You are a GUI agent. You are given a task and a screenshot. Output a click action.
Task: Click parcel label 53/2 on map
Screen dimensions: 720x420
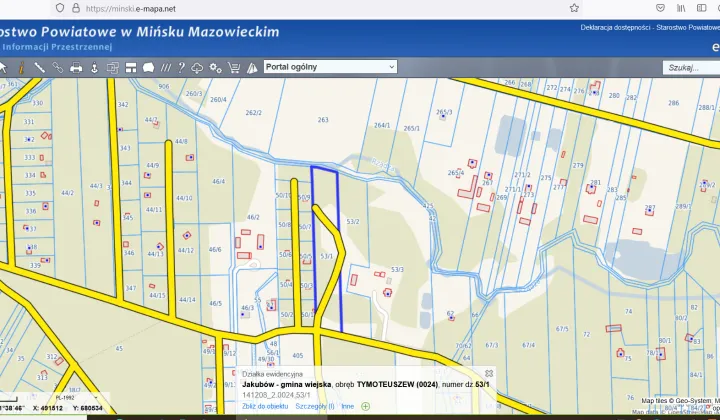tap(353, 222)
